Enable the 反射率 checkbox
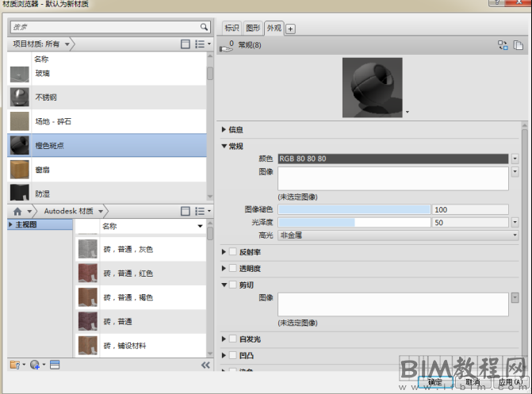Screen dimensions: 532x394 click(x=232, y=252)
